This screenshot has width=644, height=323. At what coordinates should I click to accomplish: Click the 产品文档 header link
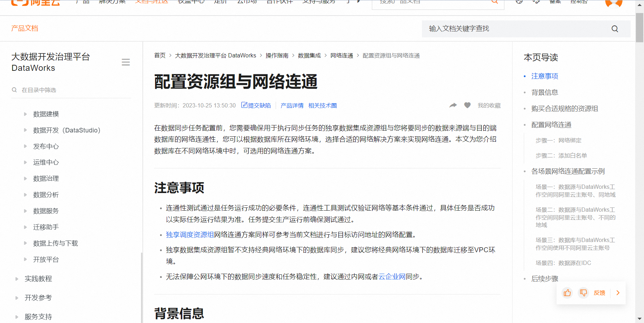tap(25, 29)
